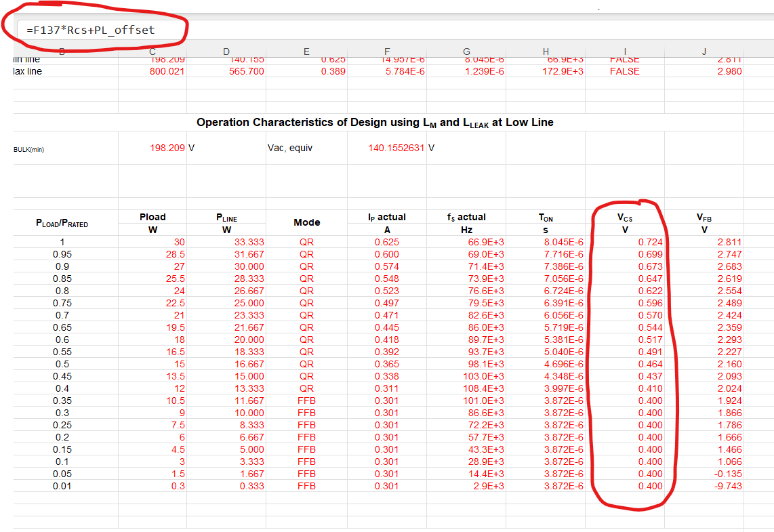774x532 pixels.
Task: Select the 198.209 V bulk minimum cell
Action: (152, 148)
